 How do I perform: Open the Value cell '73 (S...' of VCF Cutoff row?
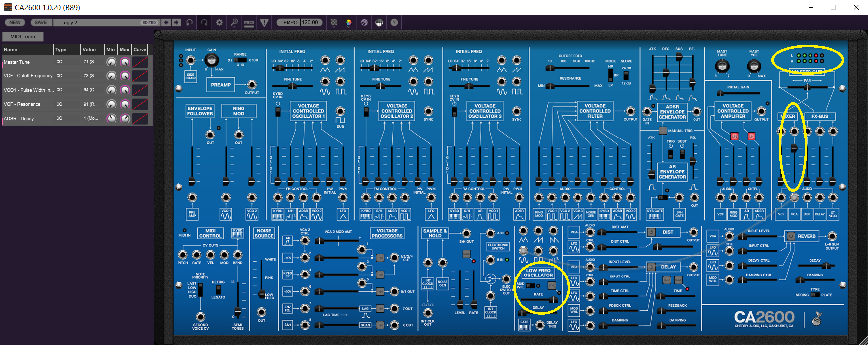pyautogui.click(x=92, y=76)
